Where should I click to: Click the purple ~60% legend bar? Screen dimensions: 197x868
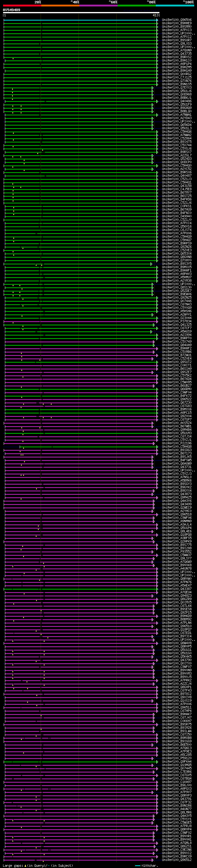click(98, 6)
